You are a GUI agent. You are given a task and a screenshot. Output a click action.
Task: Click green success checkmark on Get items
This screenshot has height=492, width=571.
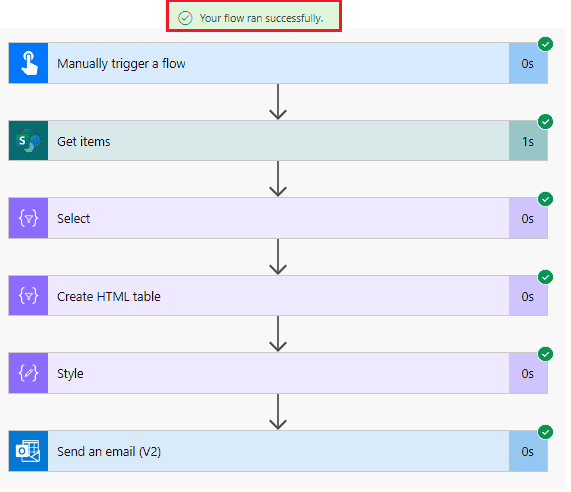[x=545, y=122]
